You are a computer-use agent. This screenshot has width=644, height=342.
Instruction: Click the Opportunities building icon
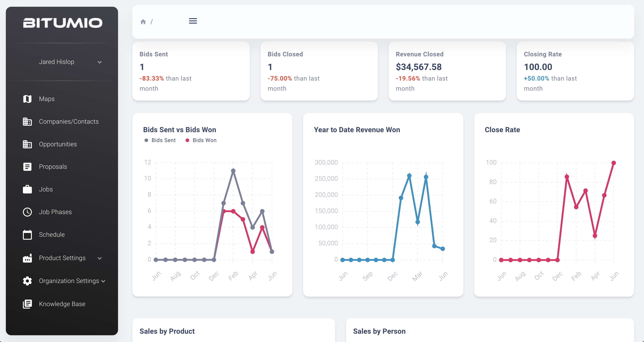pyautogui.click(x=27, y=144)
